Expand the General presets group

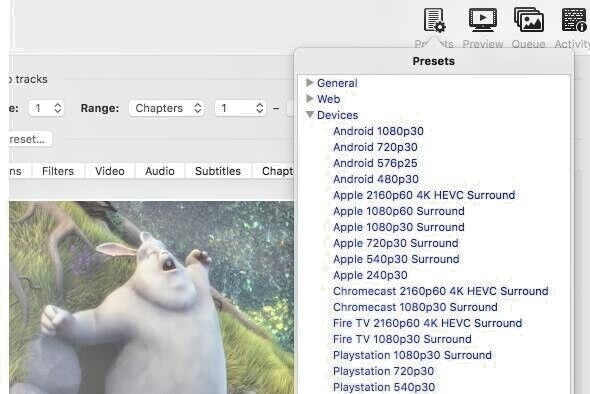310,82
